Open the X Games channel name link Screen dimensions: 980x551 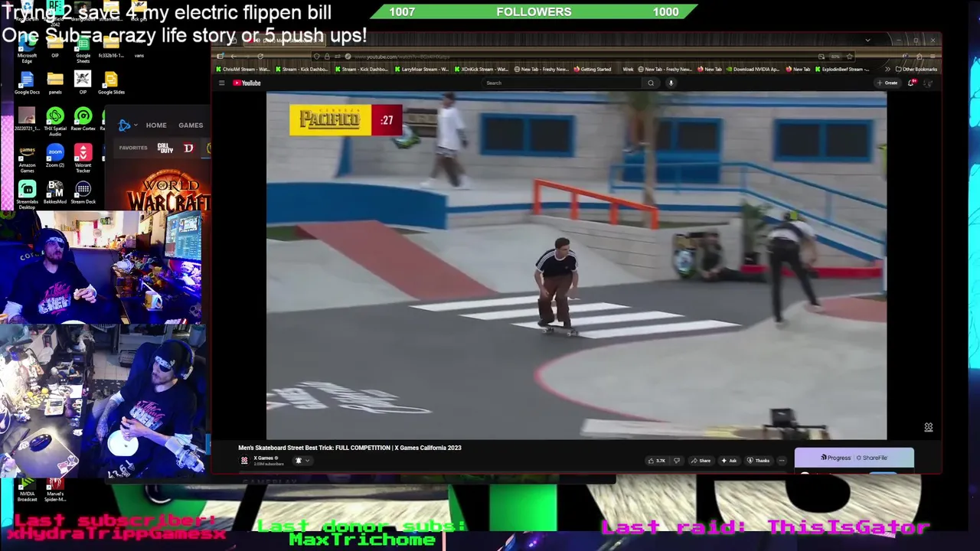coord(264,458)
